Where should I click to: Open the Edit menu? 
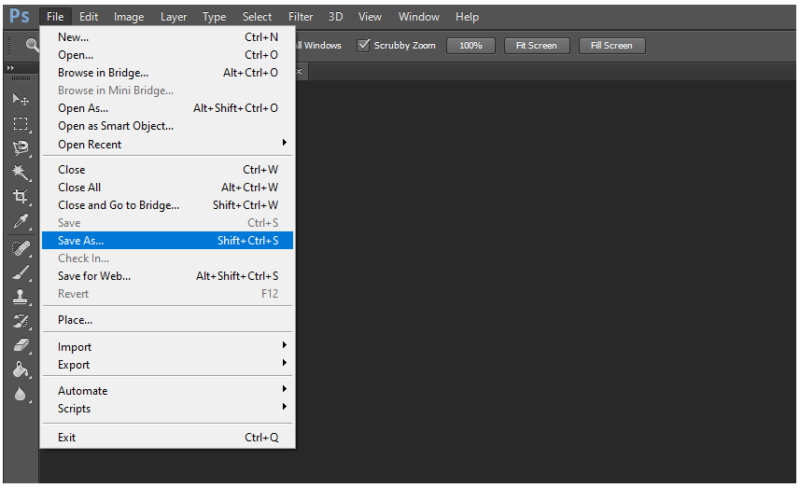click(88, 17)
